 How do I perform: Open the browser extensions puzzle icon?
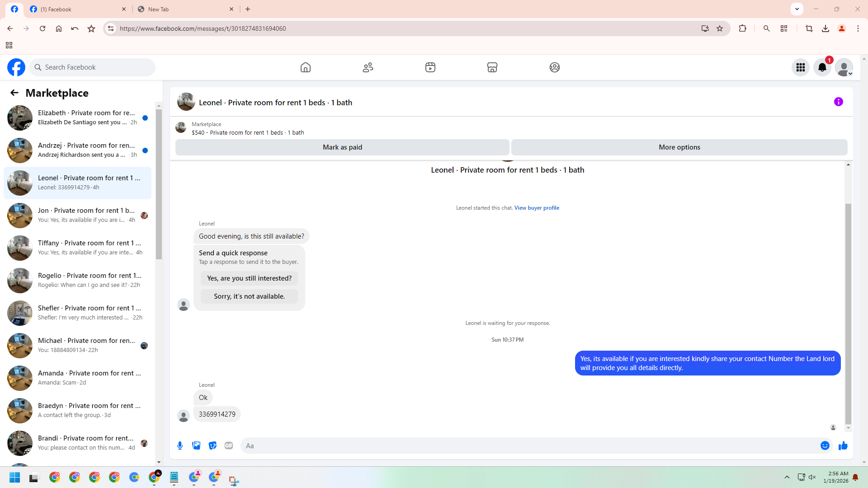(x=742, y=28)
